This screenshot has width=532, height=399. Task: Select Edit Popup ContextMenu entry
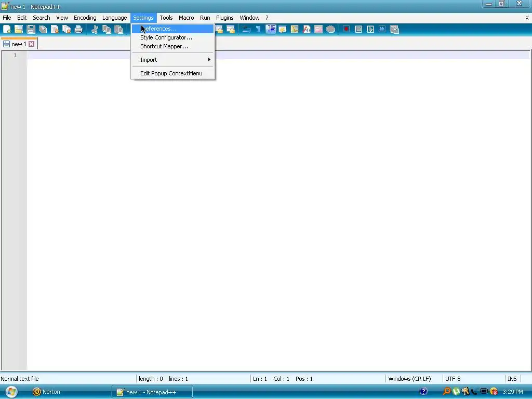(172, 73)
